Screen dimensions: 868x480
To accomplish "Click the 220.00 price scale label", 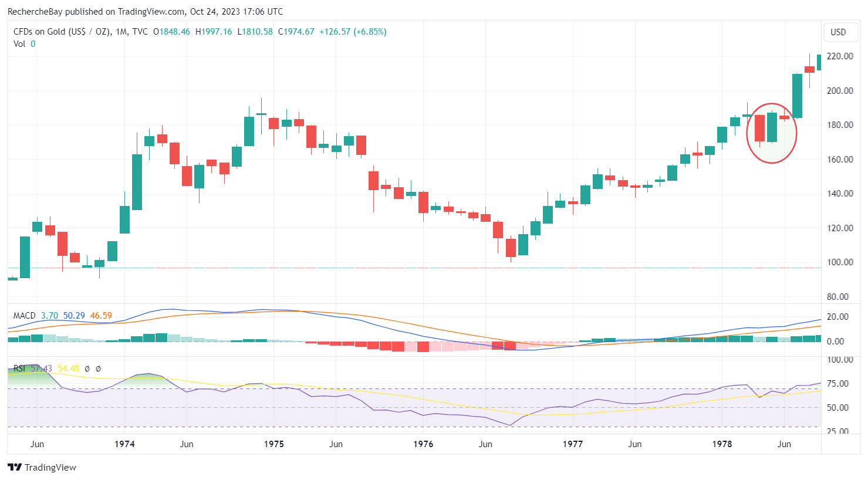I will 840,56.
